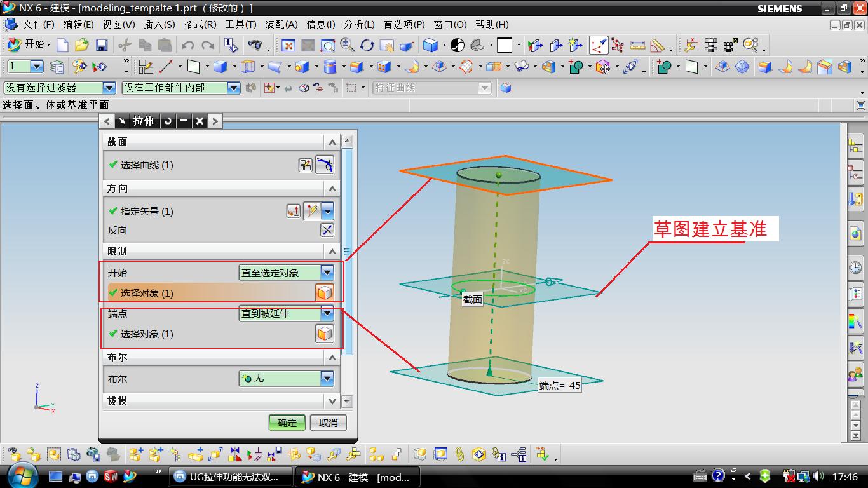Open the 布尔 operation dropdown

pyautogui.click(x=327, y=379)
